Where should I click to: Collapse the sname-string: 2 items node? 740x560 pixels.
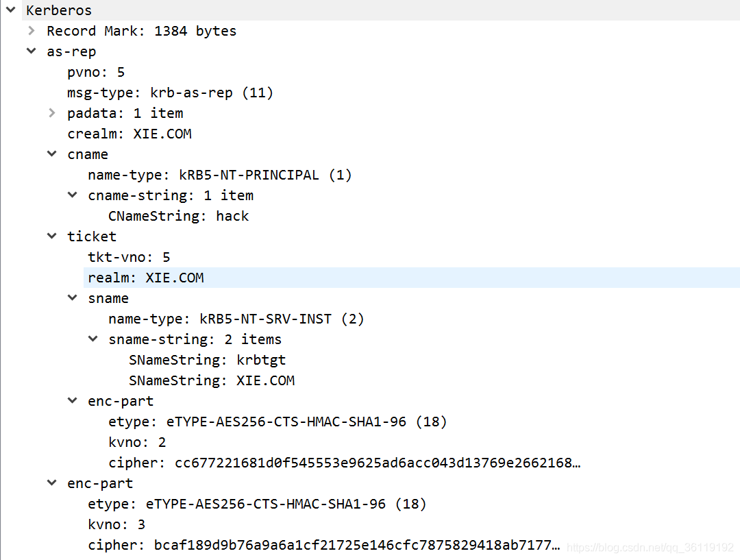93,339
